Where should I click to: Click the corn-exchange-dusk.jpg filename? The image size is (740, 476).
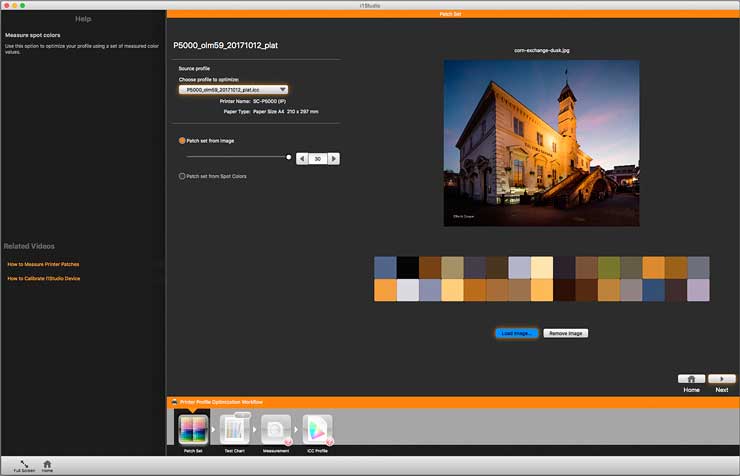click(x=542, y=50)
